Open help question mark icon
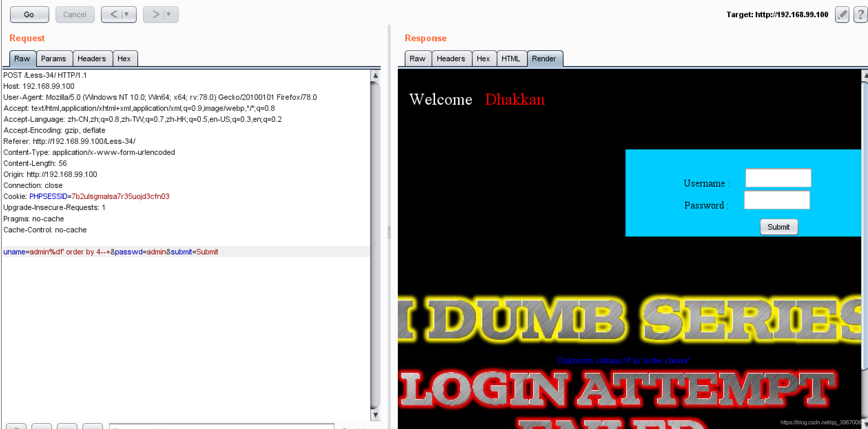This screenshot has width=868, height=429. click(860, 14)
